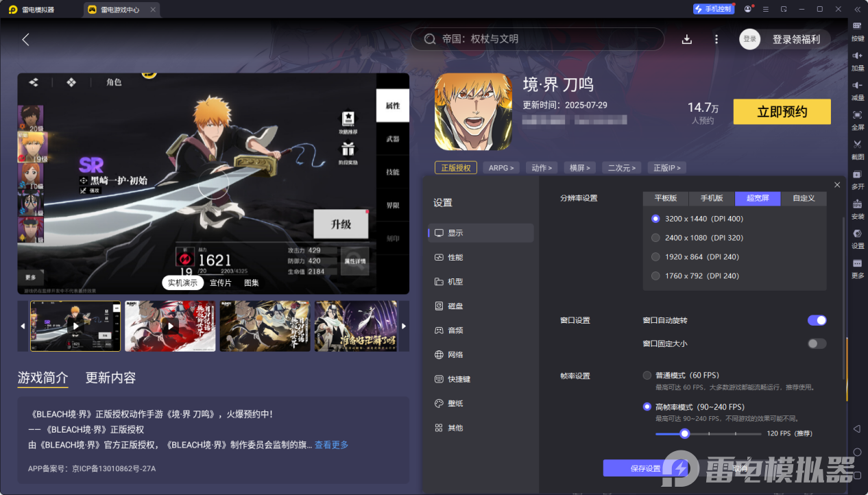Image resolution: width=868 pixels, height=495 pixels.
Task: Expand description with 查看更多
Action: pyautogui.click(x=331, y=445)
